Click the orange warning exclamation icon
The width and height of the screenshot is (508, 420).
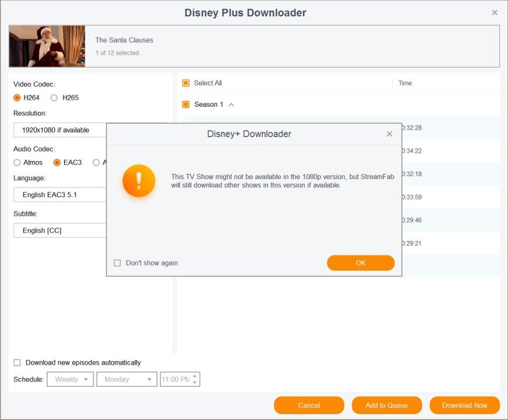[138, 181]
